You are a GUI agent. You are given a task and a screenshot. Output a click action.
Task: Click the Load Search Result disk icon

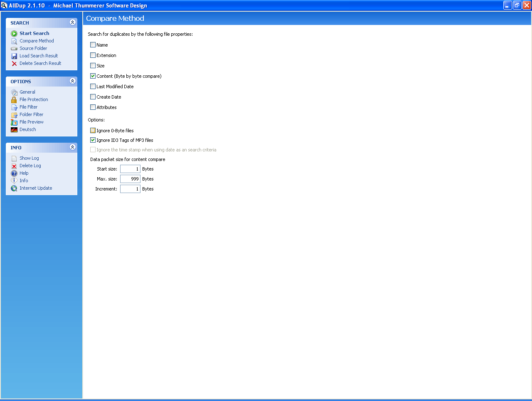click(x=14, y=56)
